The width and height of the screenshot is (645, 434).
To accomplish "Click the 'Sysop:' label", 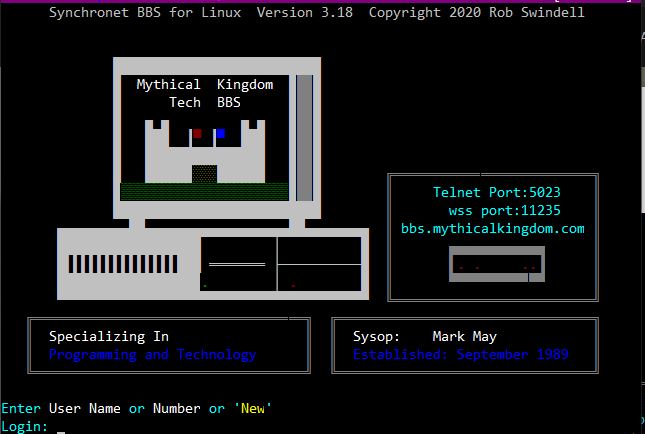I will 376,337.
